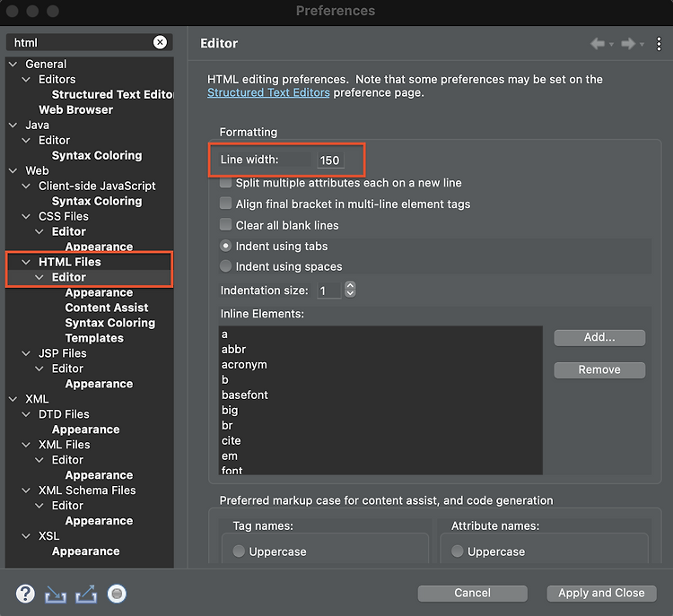Select Appearance under HTML Files Editor
Image resolution: width=673 pixels, height=616 pixels.
coord(99,292)
